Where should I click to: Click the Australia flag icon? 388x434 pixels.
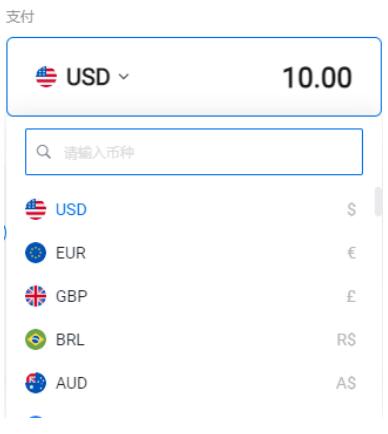(x=36, y=383)
